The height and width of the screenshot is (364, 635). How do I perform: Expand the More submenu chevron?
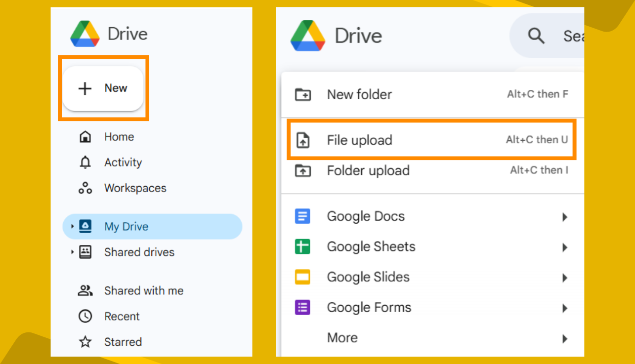coord(565,339)
